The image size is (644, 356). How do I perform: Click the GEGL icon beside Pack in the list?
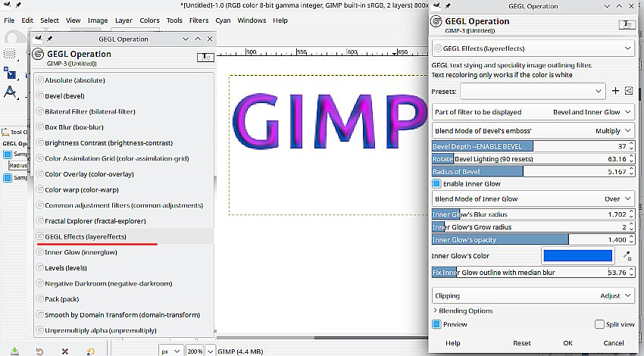pyautogui.click(x=40, y=299)
